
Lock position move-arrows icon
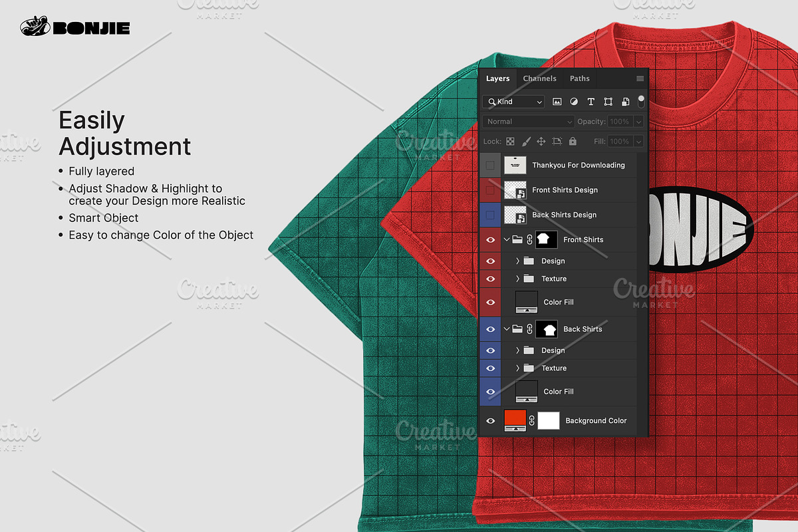point(541,142)
